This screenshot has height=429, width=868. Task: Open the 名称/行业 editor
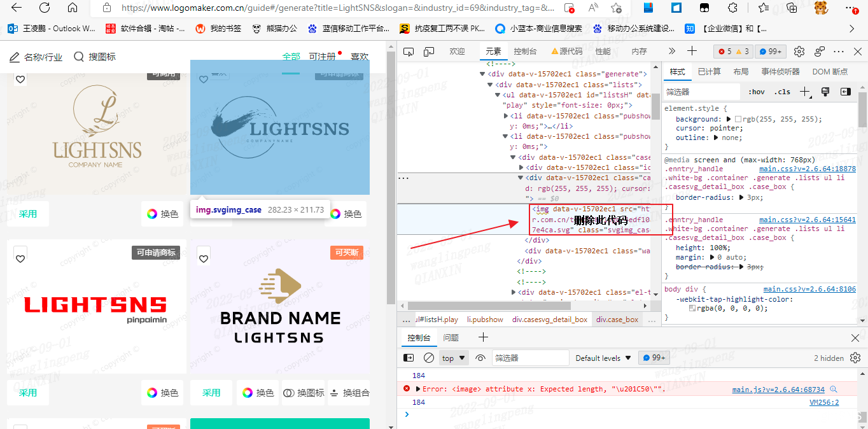[x=36, y=57]
